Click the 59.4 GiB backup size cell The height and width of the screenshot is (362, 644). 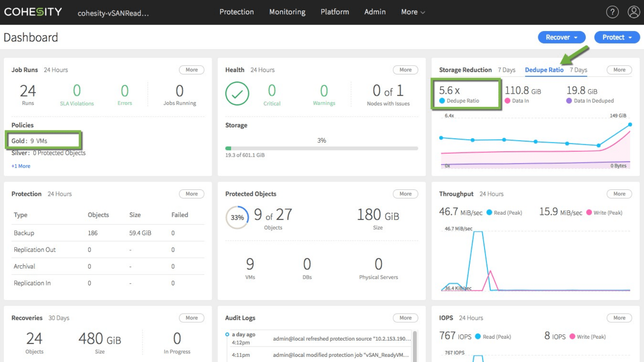[140, 233]
